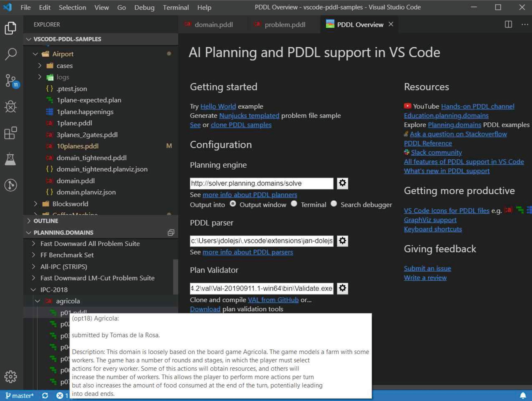532x401 pixels.
Task: Open the Test flask icon view
Action: pos(10,159)
